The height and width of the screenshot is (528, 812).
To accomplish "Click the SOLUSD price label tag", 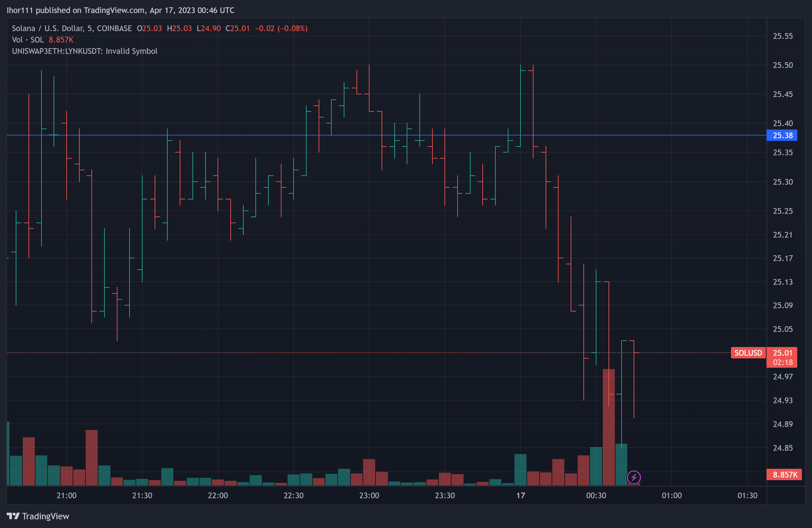I will [x=748, y=353].
